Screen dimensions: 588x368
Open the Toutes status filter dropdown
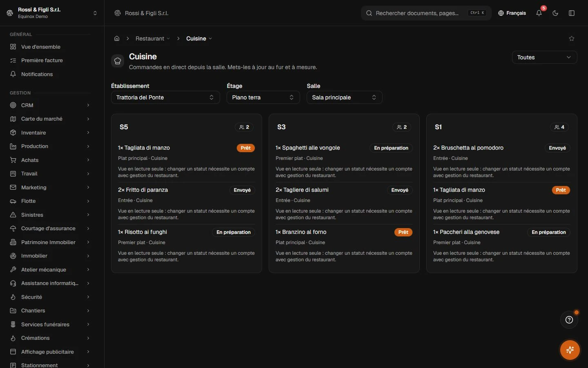click(x=544, y=57)
